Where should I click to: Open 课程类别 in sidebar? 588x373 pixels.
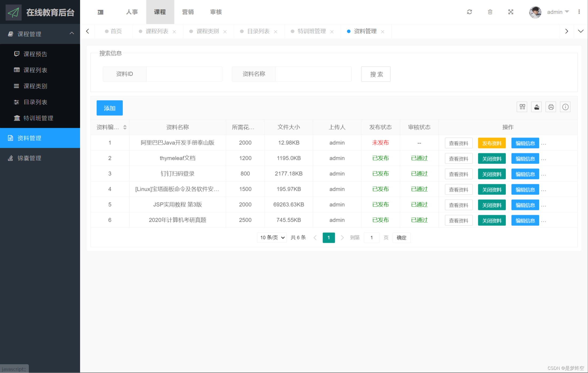tap(40, 86)
